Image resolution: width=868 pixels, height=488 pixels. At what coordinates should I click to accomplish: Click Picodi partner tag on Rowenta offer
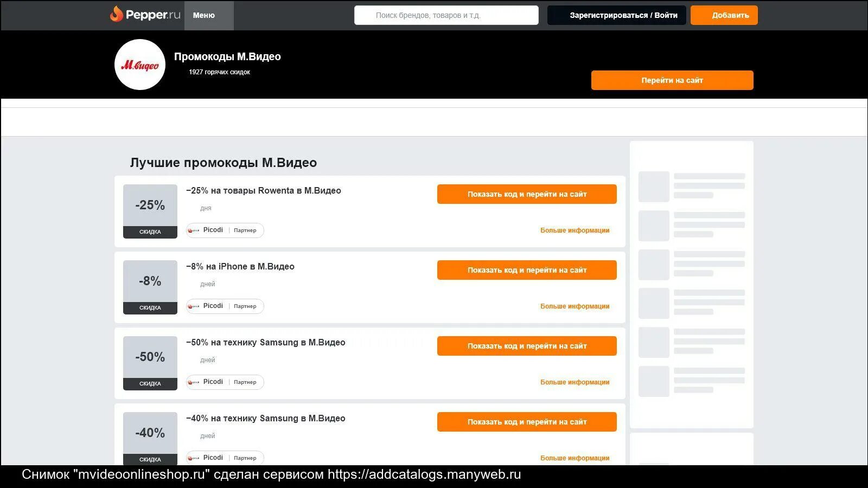pyautogui.click(x=225, y=230)
